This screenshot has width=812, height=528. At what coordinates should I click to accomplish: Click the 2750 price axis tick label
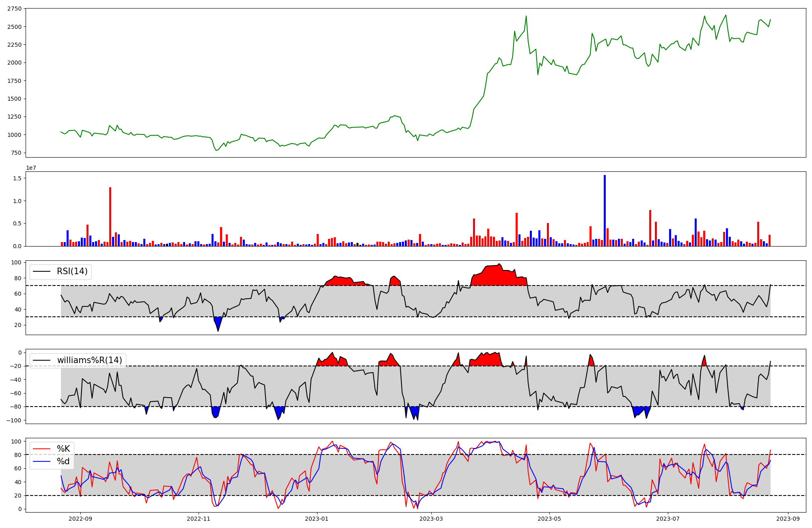coord(14,9)
